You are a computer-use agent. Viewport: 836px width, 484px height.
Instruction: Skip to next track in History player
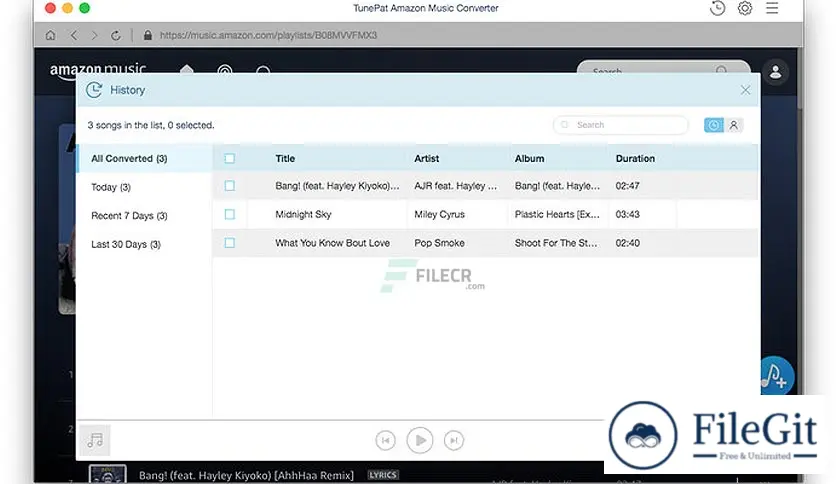tap(454, 440)
